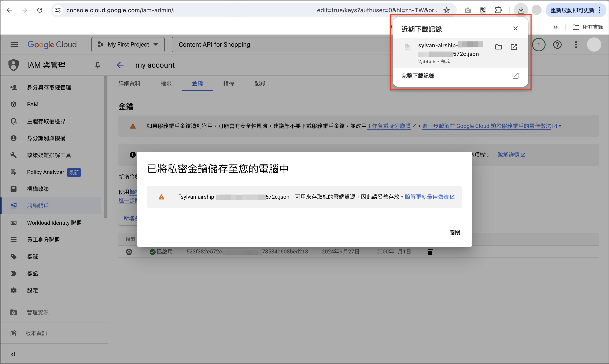Pin the IAM 與管理 navigation panel
609x364 pixels.
click(x=97, y=65)
